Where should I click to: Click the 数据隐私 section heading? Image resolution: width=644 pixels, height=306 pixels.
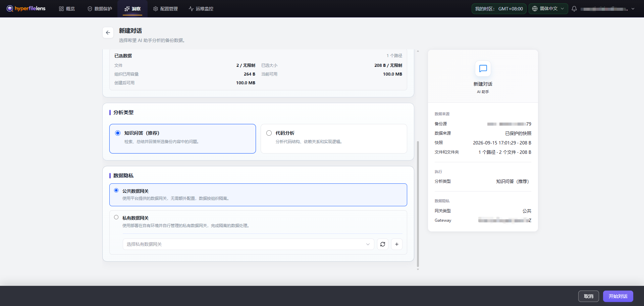point(123,176)
